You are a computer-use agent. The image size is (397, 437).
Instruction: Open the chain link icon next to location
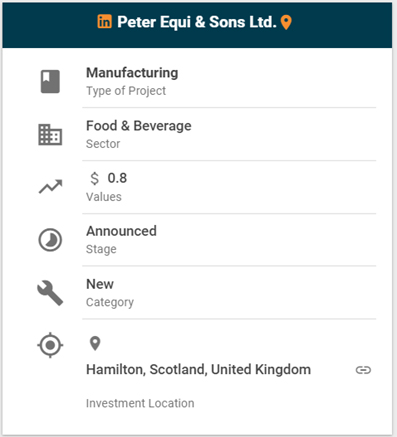(x=363, y=370)
